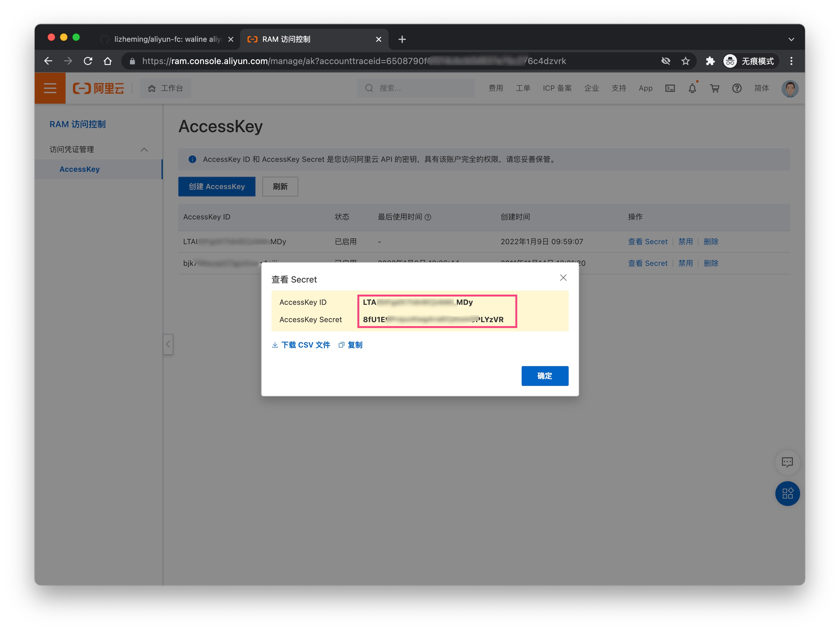840x631 pixels.
Task: Switch to the lizheming/aliyun-fc browser tab
Action: (166, 40)
